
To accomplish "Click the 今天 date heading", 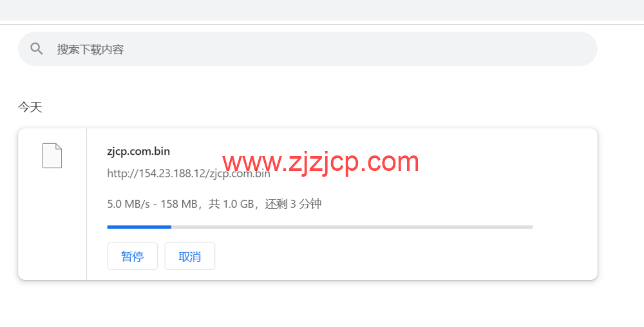I will tap(30, 108).
